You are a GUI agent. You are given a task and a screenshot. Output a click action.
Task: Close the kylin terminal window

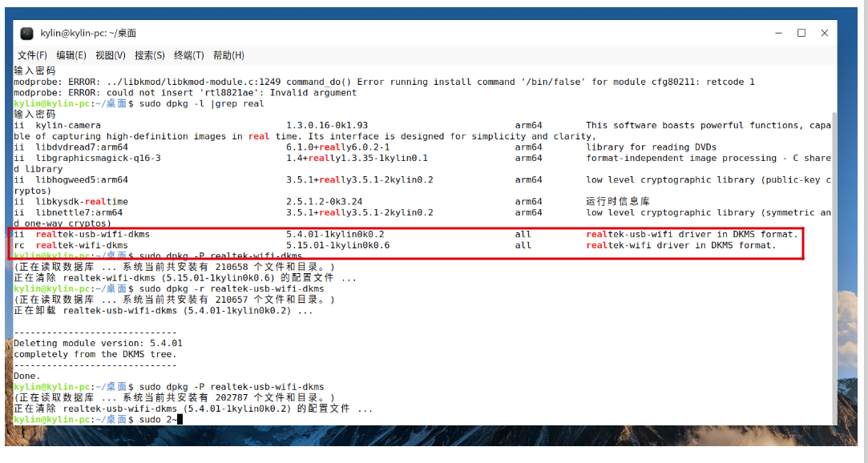click(824, 33)
